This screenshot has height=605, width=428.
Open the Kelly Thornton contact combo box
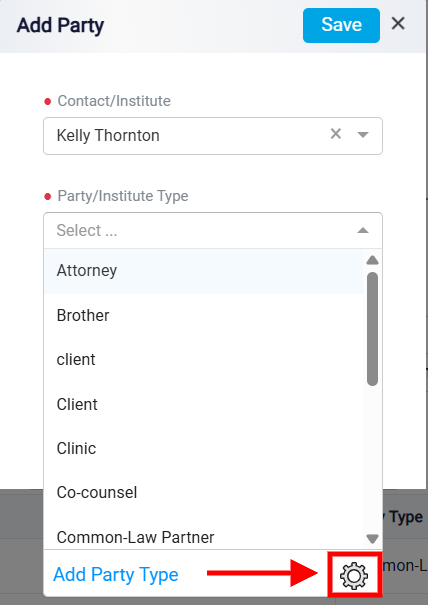coord(213,136)
